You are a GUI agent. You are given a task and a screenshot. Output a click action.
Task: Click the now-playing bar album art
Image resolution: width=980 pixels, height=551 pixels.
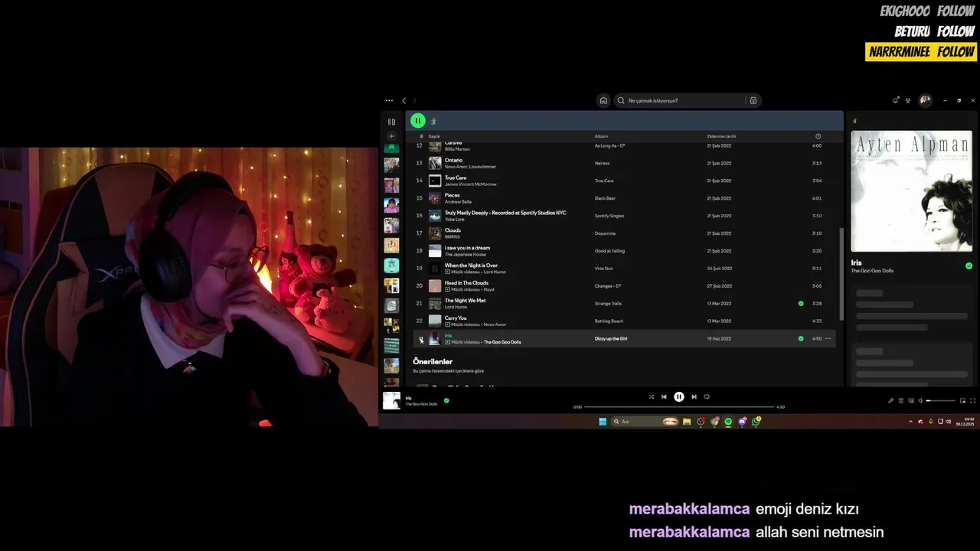(x=391, y=400)
